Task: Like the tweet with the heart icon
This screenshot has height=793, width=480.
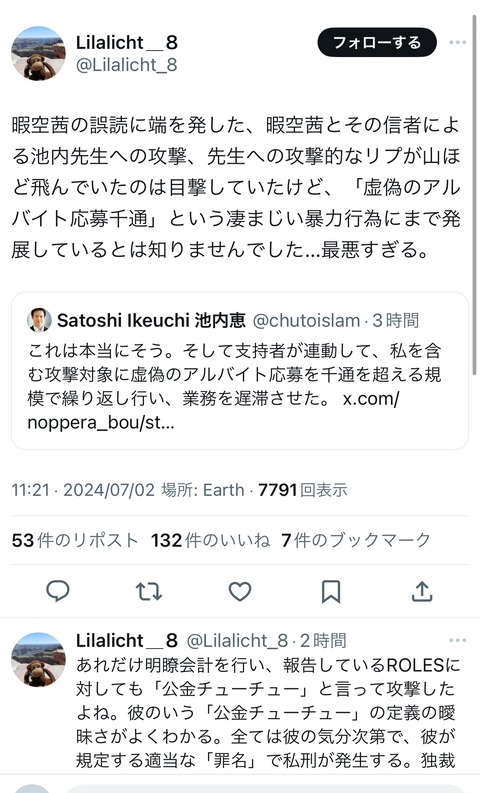Action: tap(240, 591)
